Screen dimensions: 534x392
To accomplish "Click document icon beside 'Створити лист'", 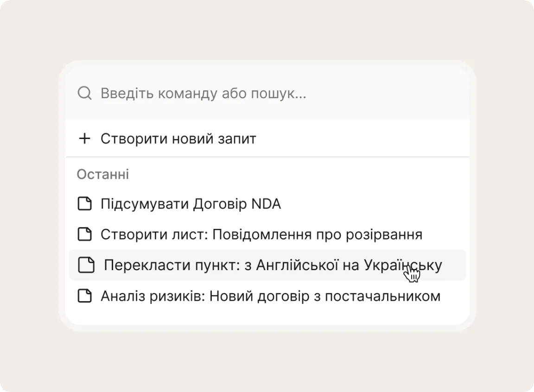I will click(x=84, y=234).
